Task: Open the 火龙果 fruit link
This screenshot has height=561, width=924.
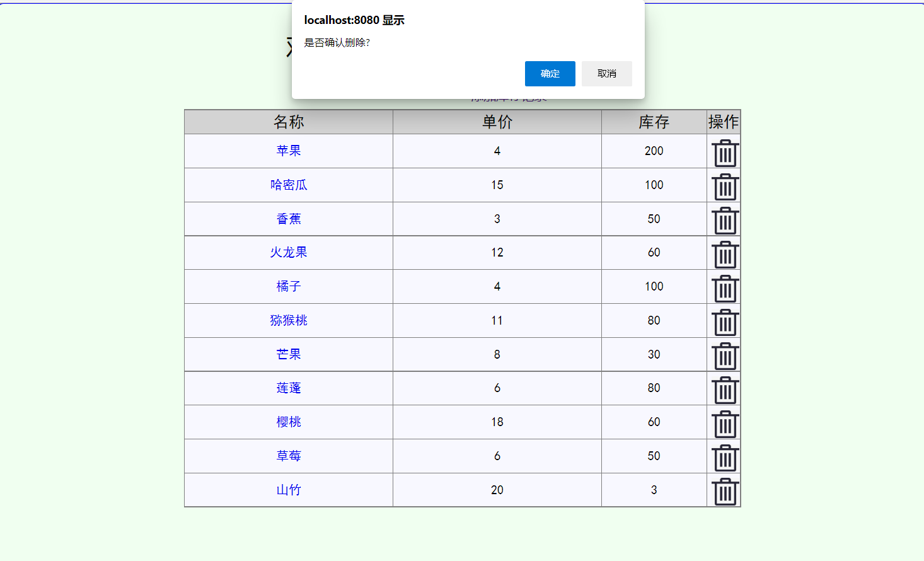Action: pos(289,252)
